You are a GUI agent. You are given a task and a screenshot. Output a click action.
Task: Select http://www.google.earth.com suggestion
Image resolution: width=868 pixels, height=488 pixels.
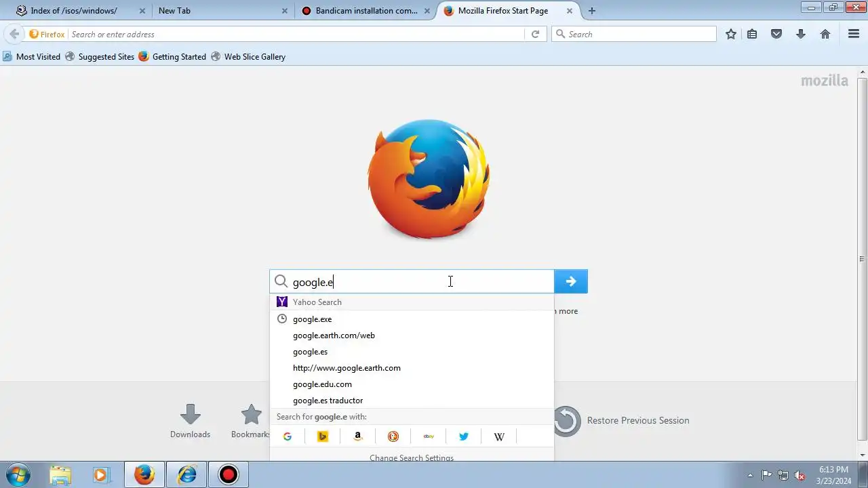[412, 367]
